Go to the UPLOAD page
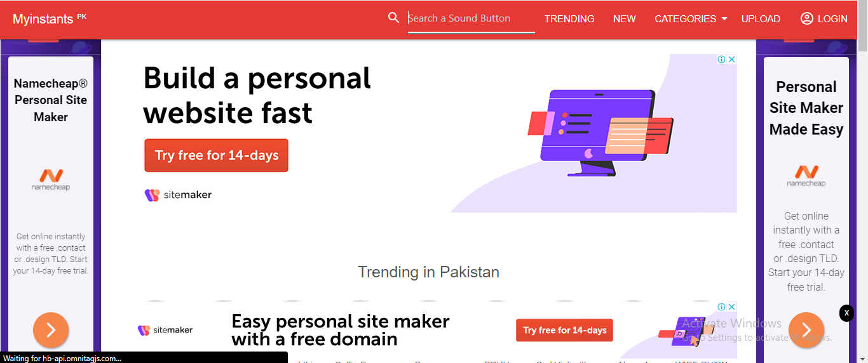The height and width of the screenshot is (363, 868). [x=761, y=19]
